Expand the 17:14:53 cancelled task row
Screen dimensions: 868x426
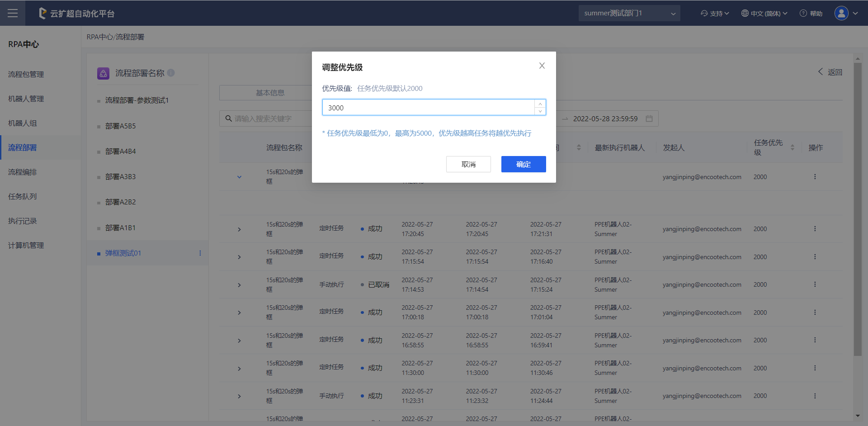(239, 285)
